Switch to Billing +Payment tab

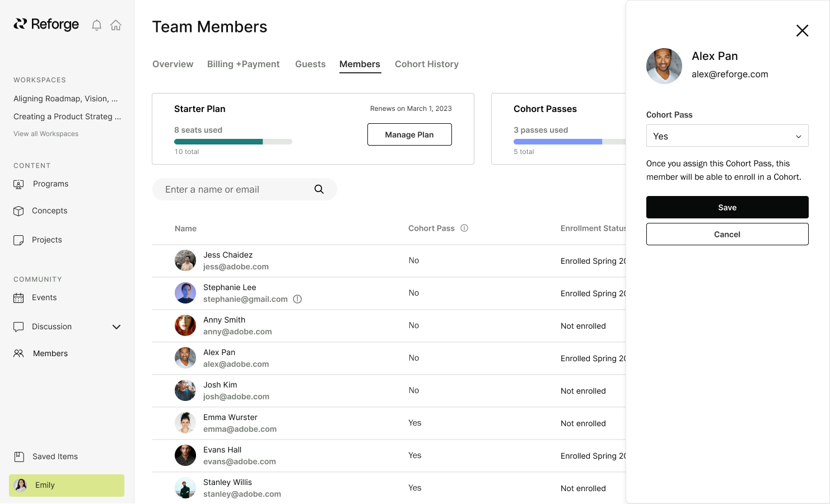click(x=243, y=64)
